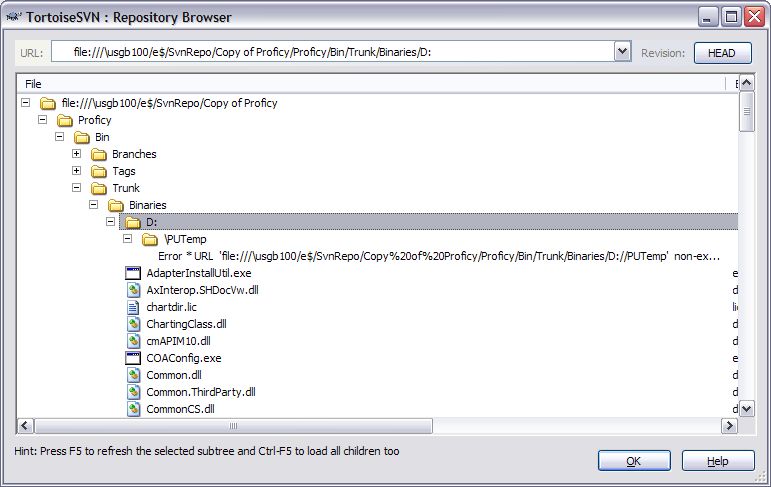771x487 pixels.
Task: Collapse the D: tree node
Action: (111, 222)
